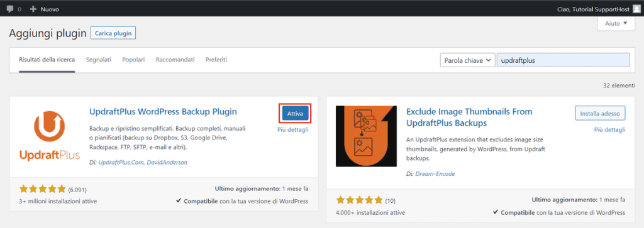Open the Raccomandati tab
The width and height of the screenshot is (644, 228).
175,60
